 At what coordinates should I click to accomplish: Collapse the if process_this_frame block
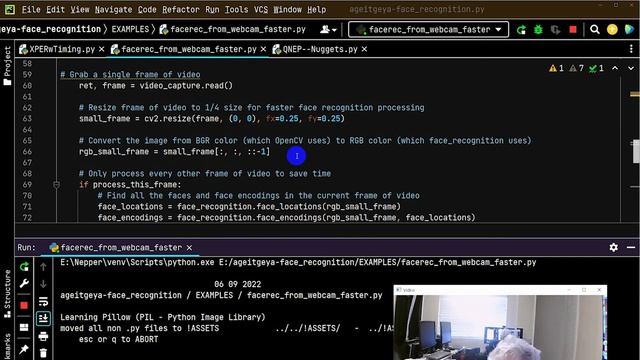[x=57, y=185]
